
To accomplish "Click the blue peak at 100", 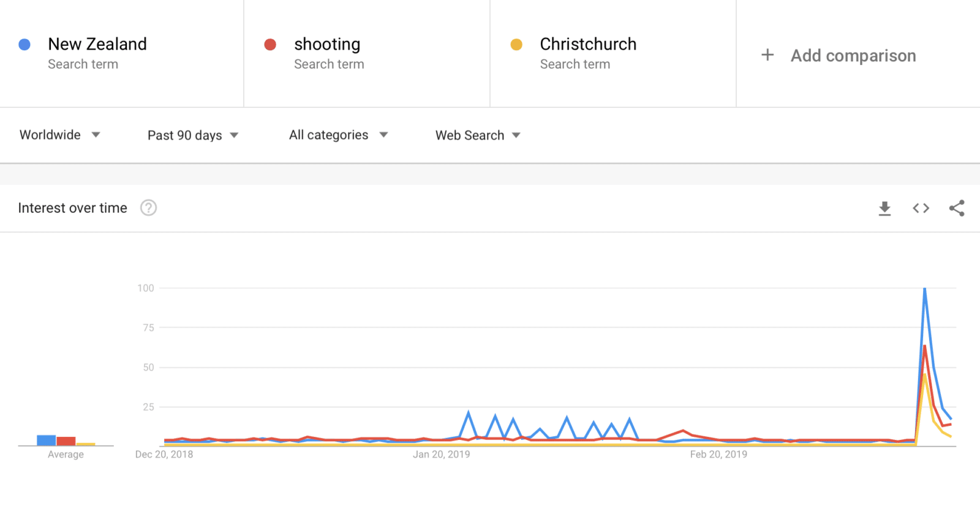I will (x=924, y=289).
